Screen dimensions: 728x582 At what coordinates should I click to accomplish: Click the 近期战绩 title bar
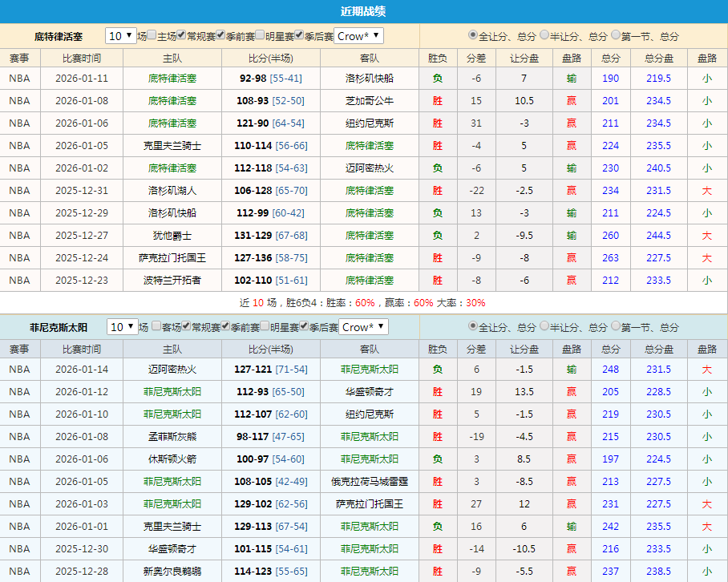[364, 9]
